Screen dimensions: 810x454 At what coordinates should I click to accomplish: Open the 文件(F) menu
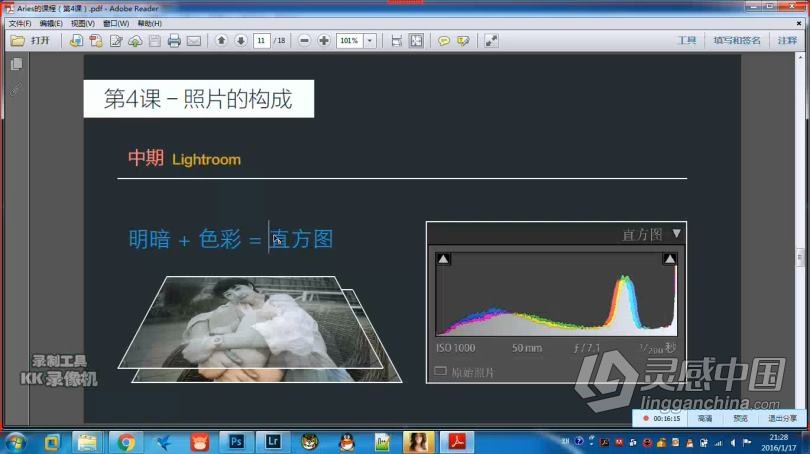20,23
